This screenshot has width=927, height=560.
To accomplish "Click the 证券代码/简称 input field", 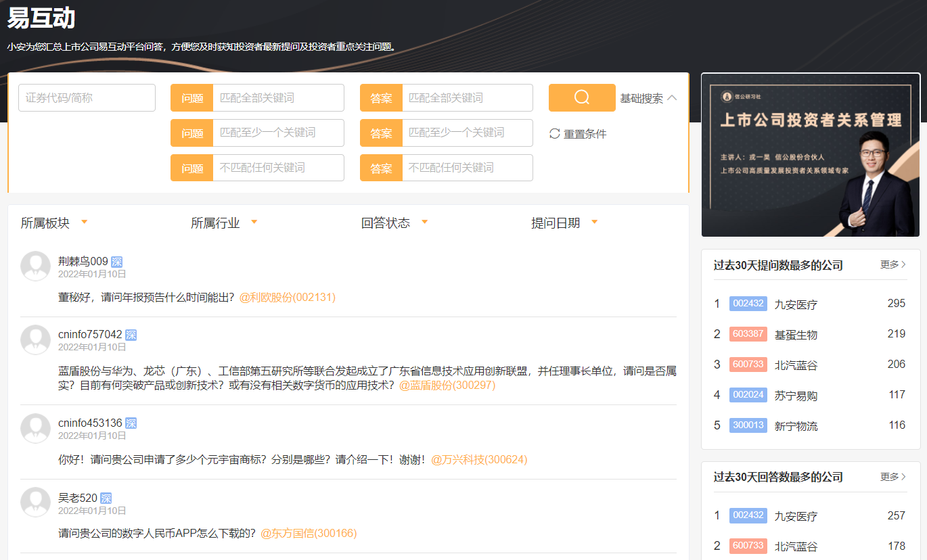I will click(x=87, y=98).
